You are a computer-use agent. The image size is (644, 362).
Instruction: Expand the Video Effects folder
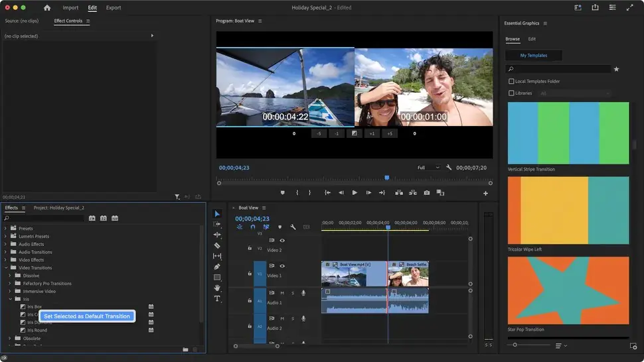(6, 260)
